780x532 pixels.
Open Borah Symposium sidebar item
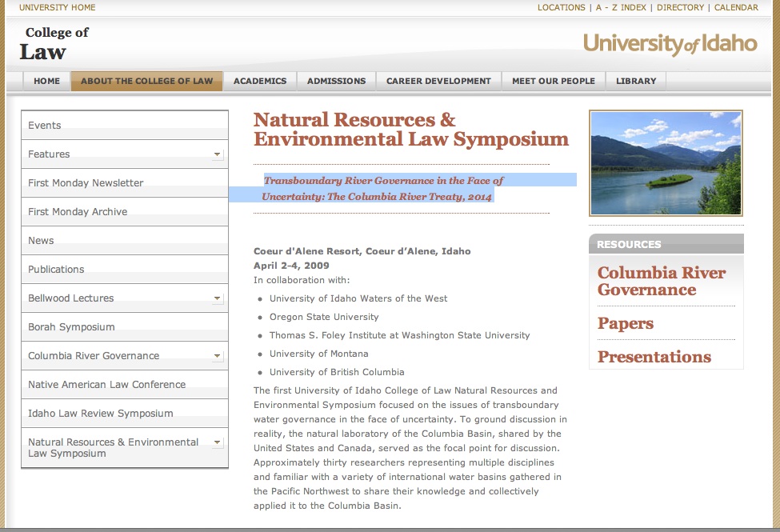(x=124, y=327)
